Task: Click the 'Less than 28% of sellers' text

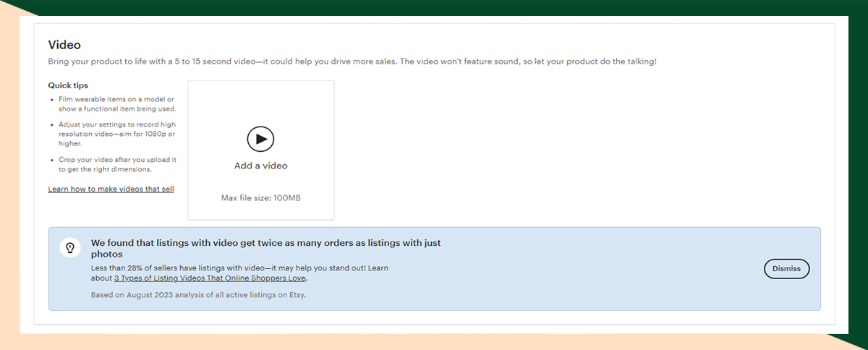Action: tap(239, 268)
